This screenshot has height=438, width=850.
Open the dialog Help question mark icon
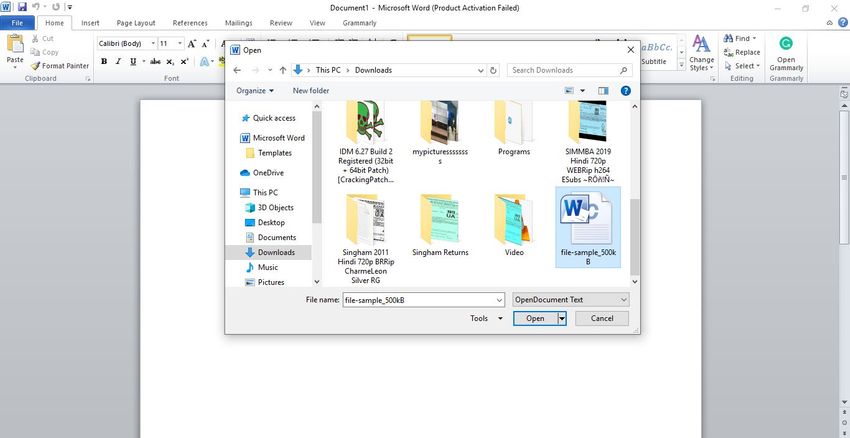[x=625, y=90]
